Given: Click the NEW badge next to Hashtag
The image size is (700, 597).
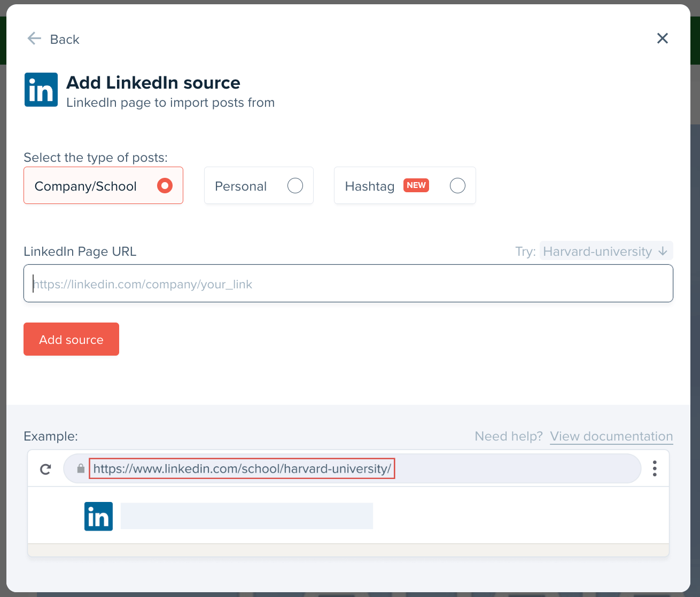Looking at the screenshot, I should (416, 185).
